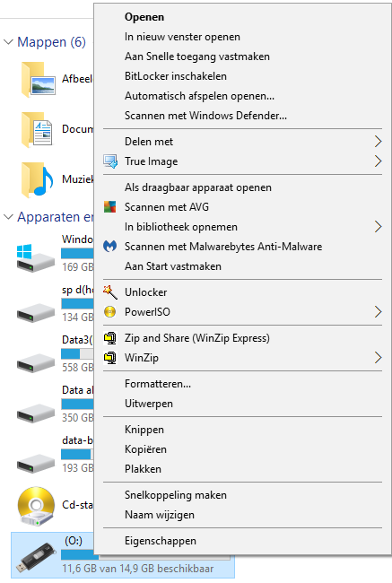Click the Unlocker magic wand icon

pos(109,292)
